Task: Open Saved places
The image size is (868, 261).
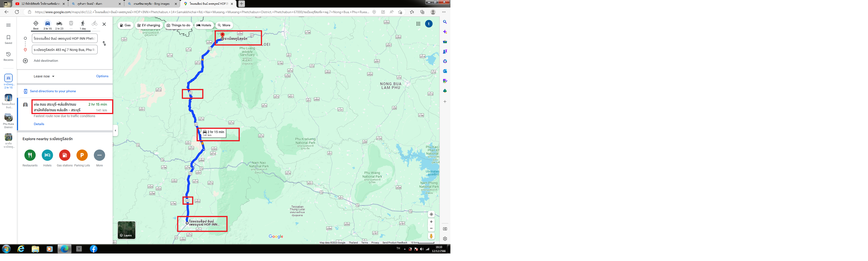Action: (x=8, y=39)
